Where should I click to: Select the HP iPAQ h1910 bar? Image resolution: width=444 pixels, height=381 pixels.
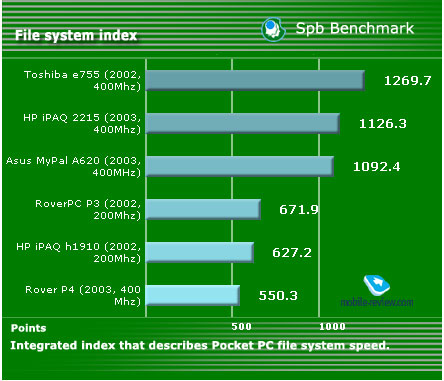200,252
